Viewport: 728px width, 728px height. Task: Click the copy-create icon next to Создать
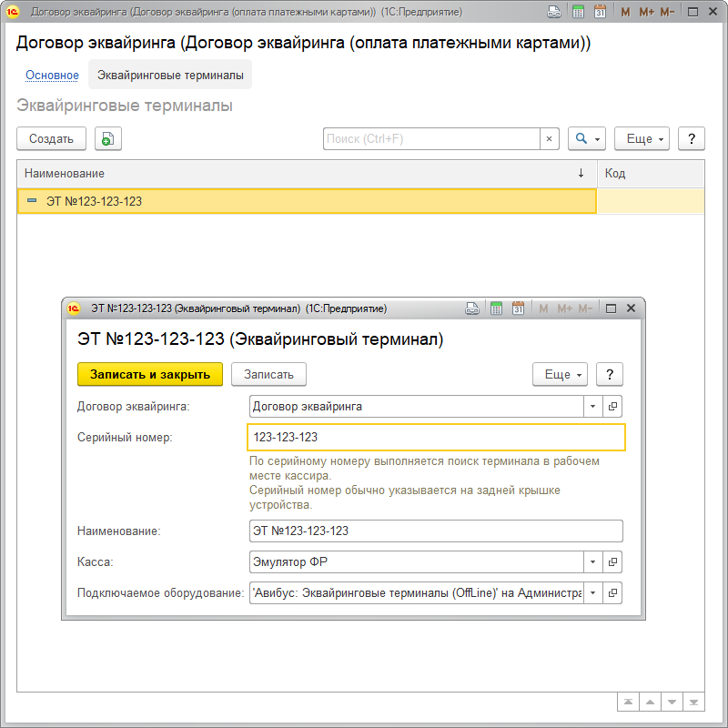pyautogui.click(x=108, y=139)
